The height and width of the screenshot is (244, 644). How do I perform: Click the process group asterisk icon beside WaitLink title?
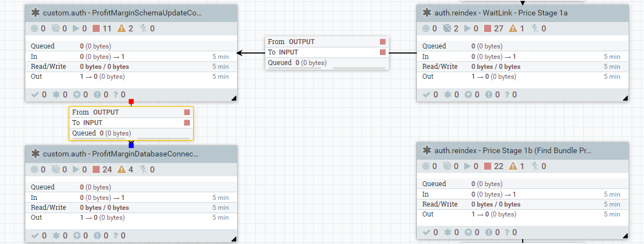tap(426, 13)
